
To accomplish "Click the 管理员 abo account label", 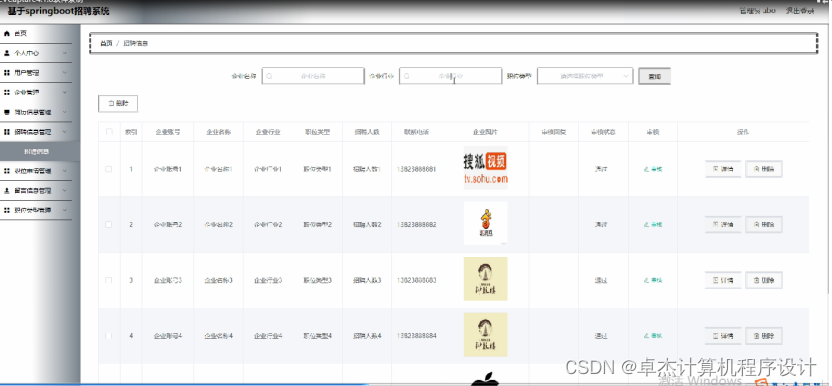I will coord(758,11).
